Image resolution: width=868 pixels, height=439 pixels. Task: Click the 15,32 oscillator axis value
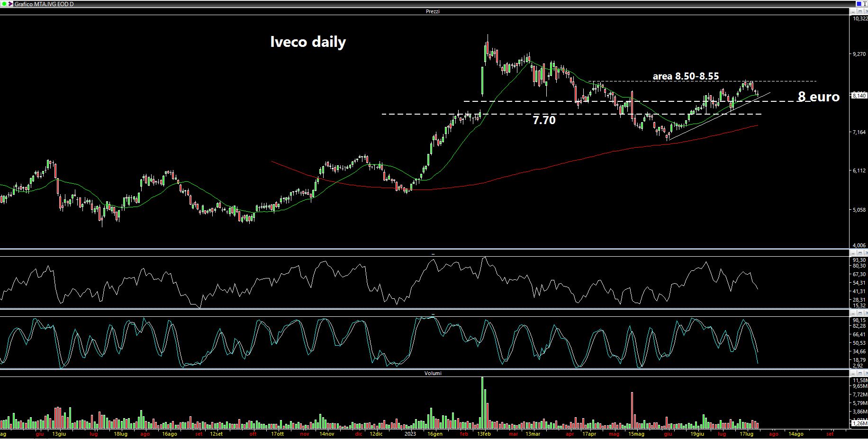coord(859,306)
